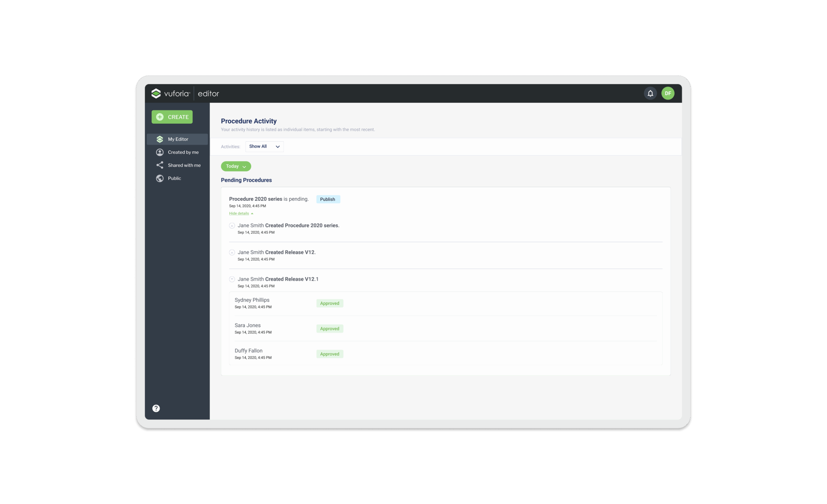Open the DF user avatar menu
This screenshot has width=827, height=504.
click(x=667, y=93)
